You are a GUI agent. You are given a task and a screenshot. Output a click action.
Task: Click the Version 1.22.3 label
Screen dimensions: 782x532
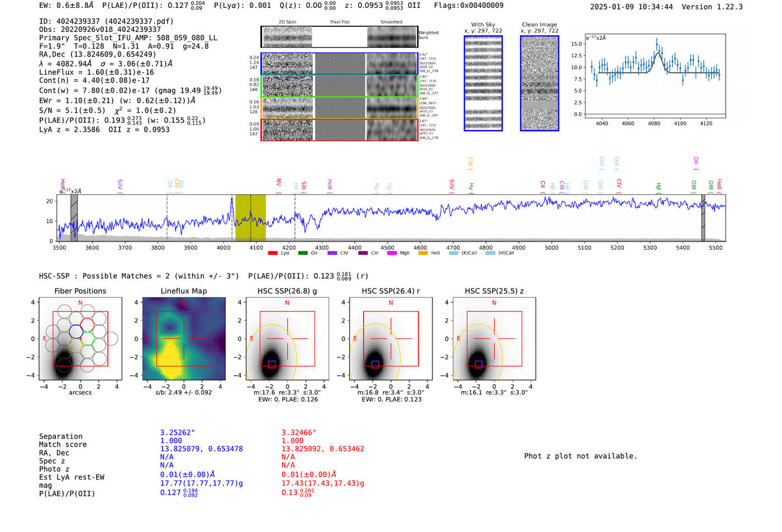click(712, 7)
